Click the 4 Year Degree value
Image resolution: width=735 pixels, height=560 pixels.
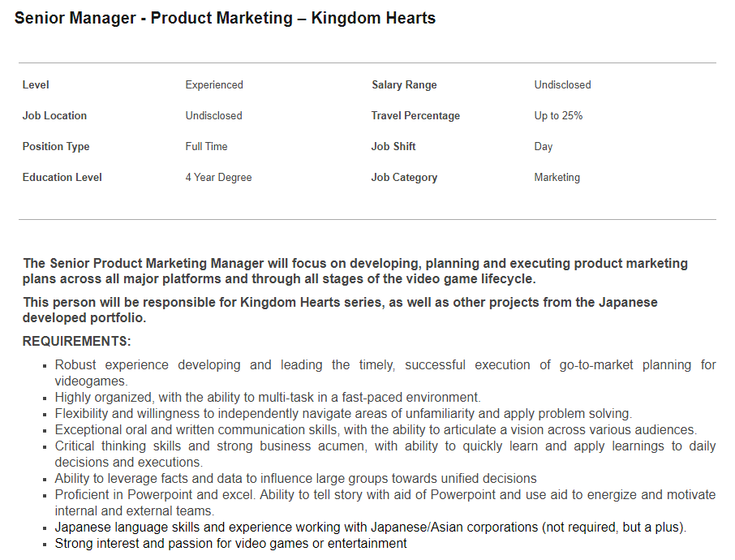click(x=218, y=178)
